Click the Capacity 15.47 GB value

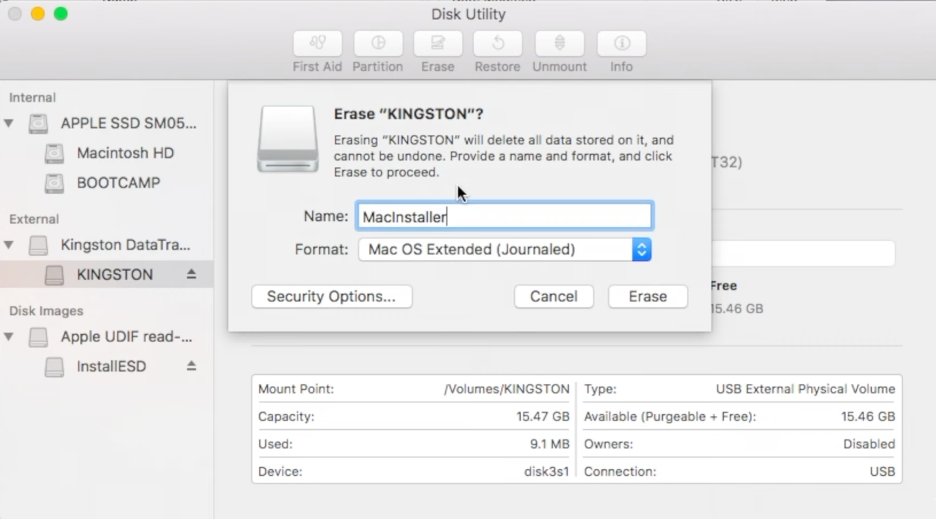click(x=543, y=417)
